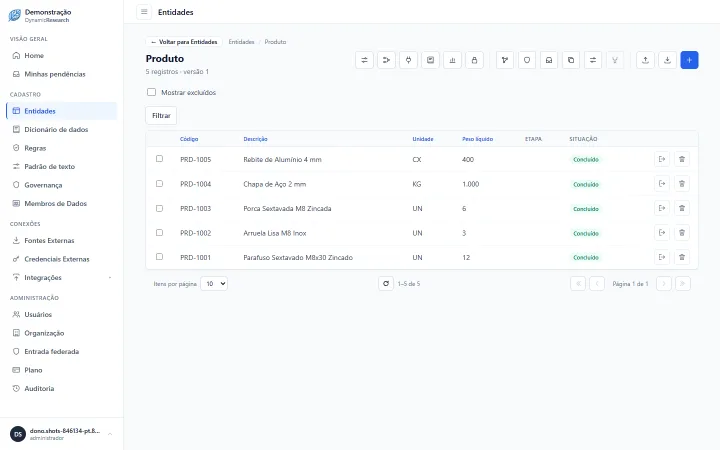
Task: Sort table by Descrição column
Action: [255, 139]
